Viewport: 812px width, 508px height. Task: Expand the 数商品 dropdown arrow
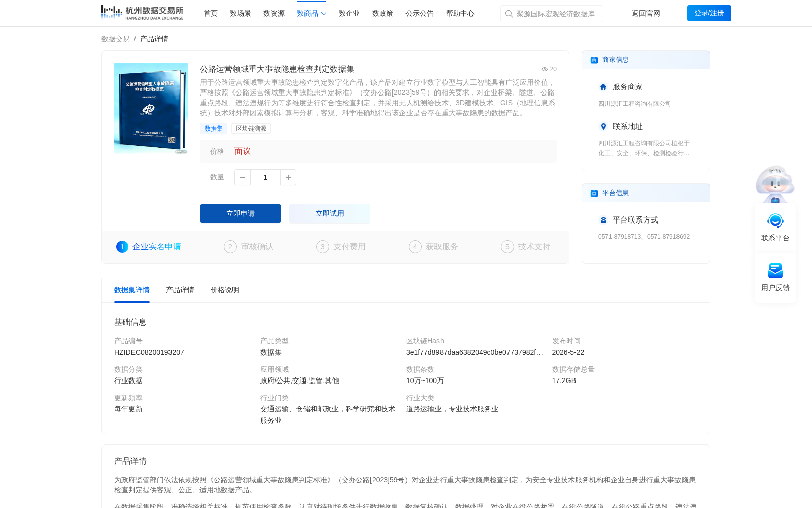click(x=324, y=14)
